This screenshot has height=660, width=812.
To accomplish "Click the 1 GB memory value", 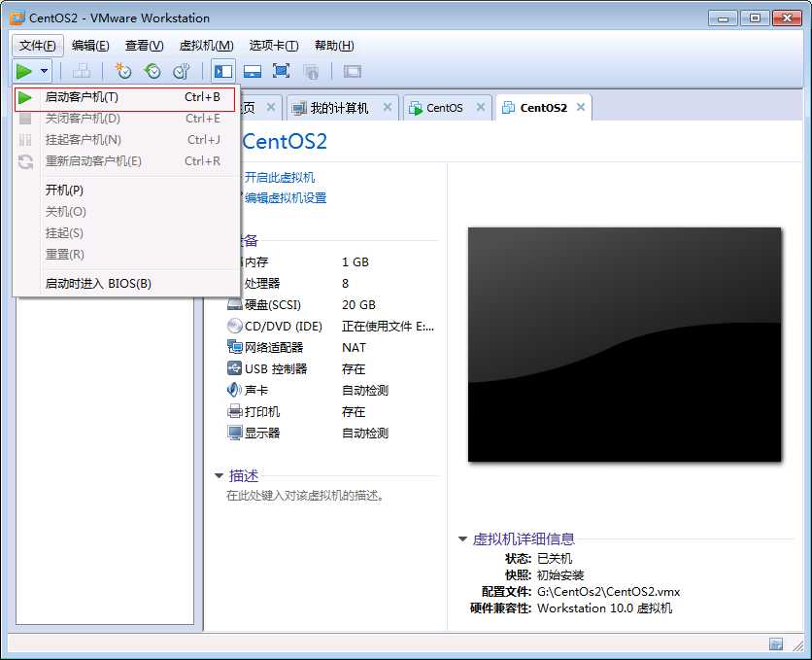I will (x=355, y=262).
